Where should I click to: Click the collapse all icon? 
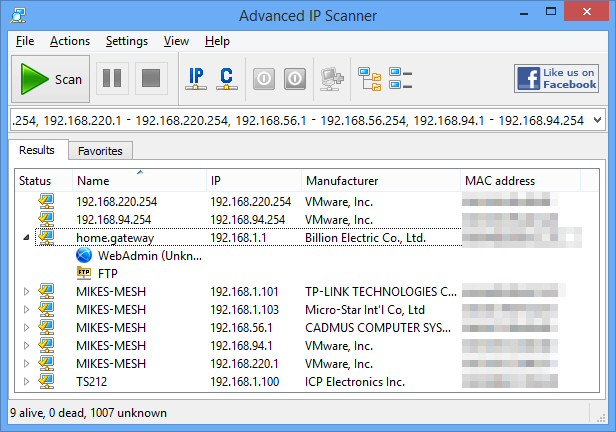click(400, 78)
